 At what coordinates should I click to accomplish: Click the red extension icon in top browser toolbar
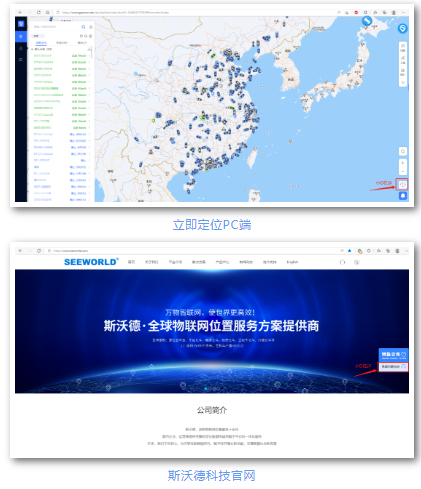(x=356, y=12)
